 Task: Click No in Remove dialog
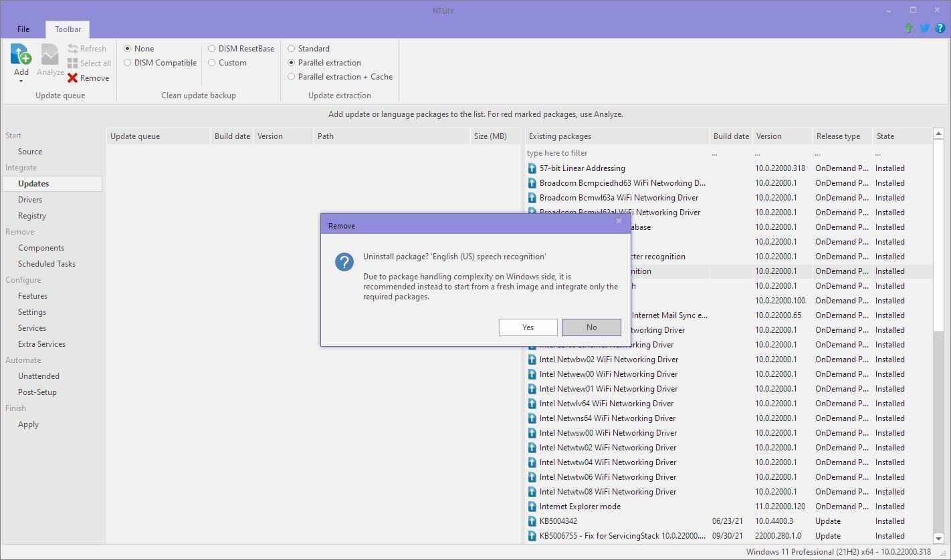click(591, 327)
